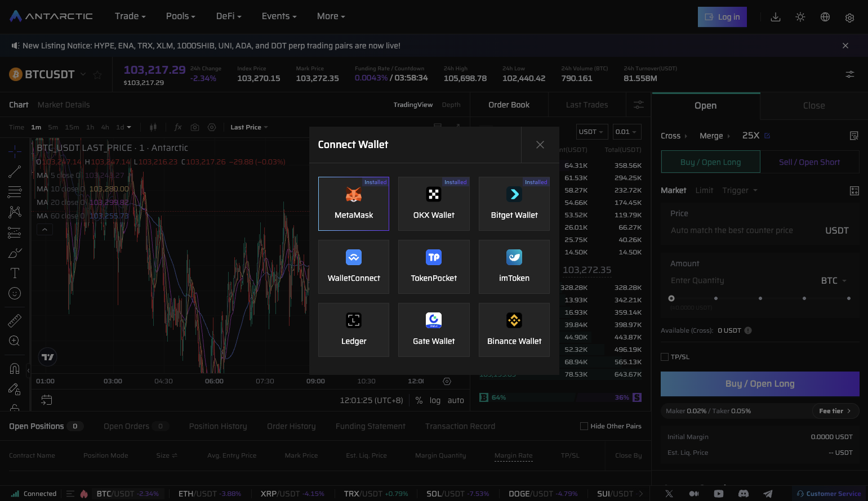Tick the TP/SL checkbox

665,357
